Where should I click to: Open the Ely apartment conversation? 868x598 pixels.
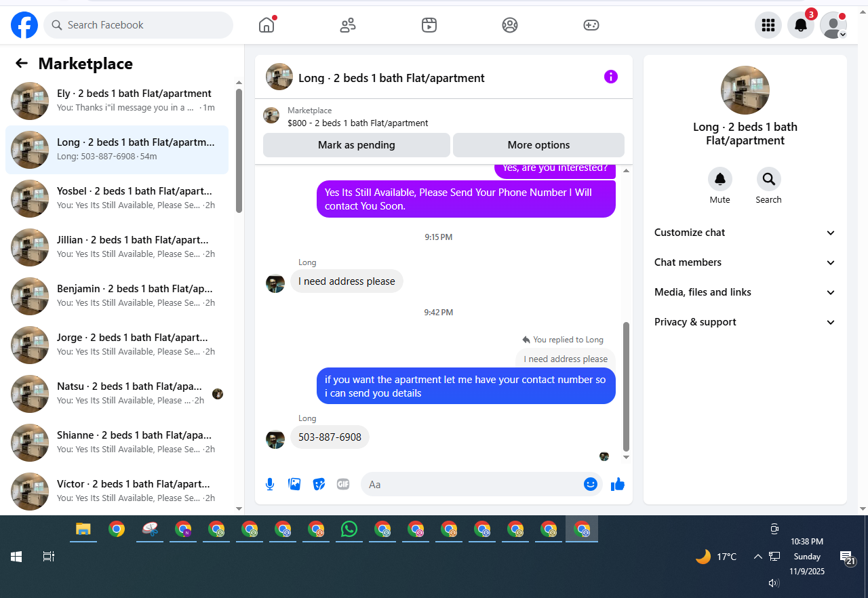pyautogui.click(x=117, y=101)
